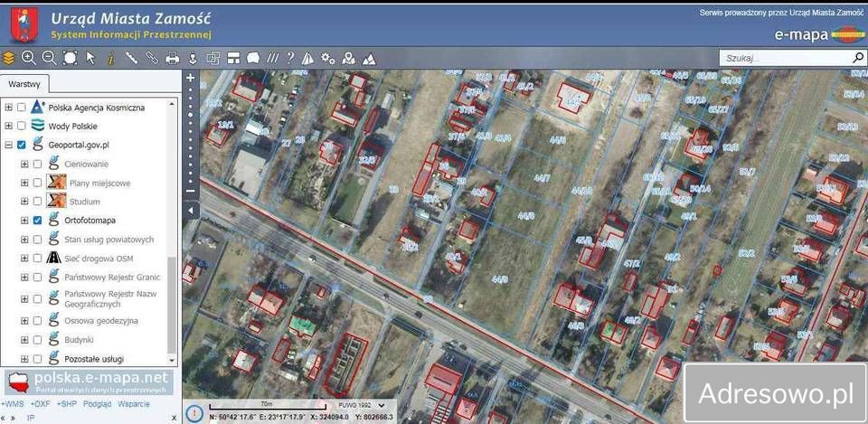868x424 pixels.
Task: Select the arrow pointer tool
Action: (90, 58)
